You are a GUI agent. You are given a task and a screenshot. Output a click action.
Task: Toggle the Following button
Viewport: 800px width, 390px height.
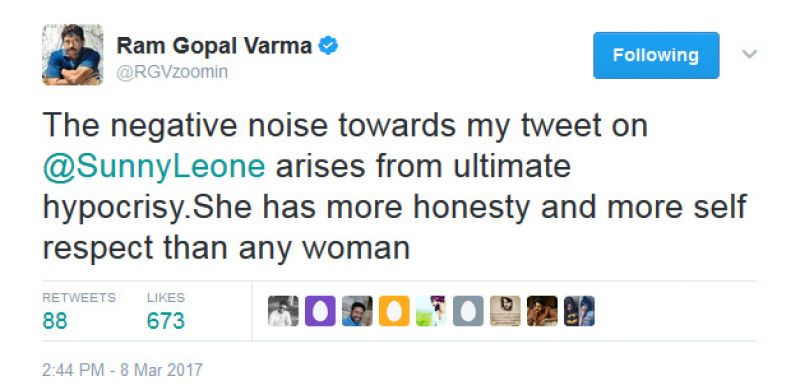pyautogui.click(x=656, y=55)
